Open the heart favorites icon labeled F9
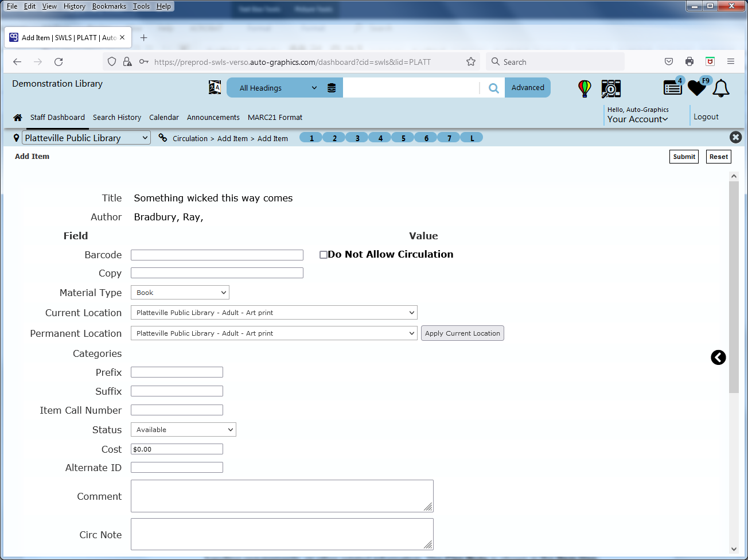Viewport: 748px width, 560px height. 698,87
